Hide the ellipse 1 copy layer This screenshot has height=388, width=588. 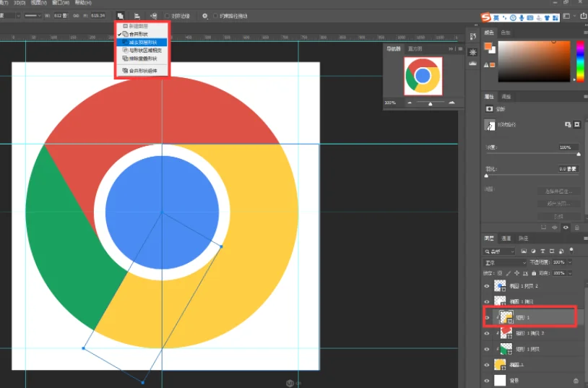tap(487, 302)
